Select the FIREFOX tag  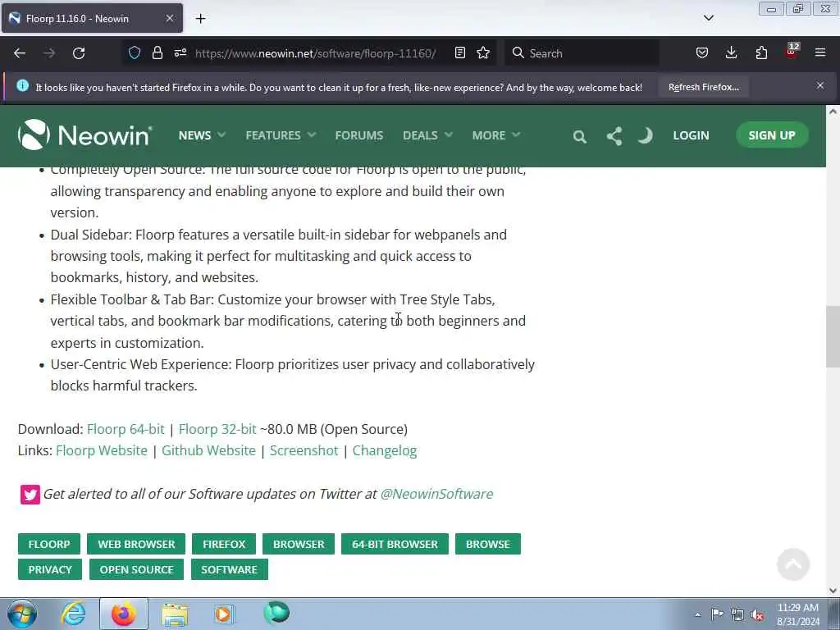click(224, 544)
